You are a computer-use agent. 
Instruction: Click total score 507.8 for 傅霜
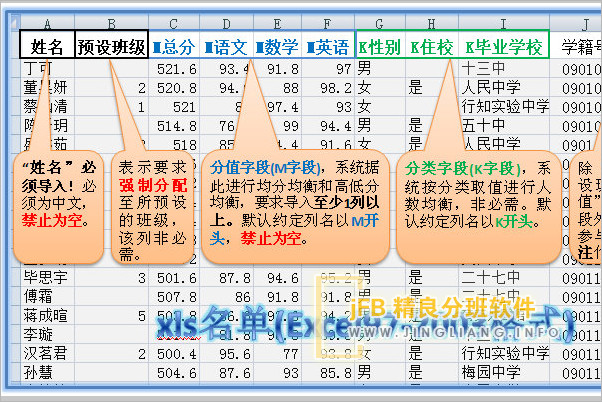coord(174,296)
